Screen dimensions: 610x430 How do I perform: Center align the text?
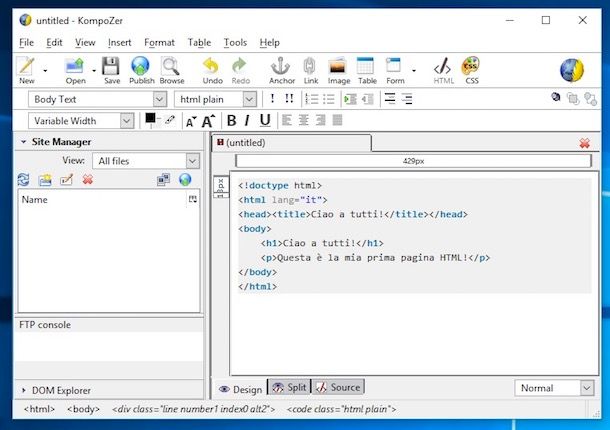(303, 120)
